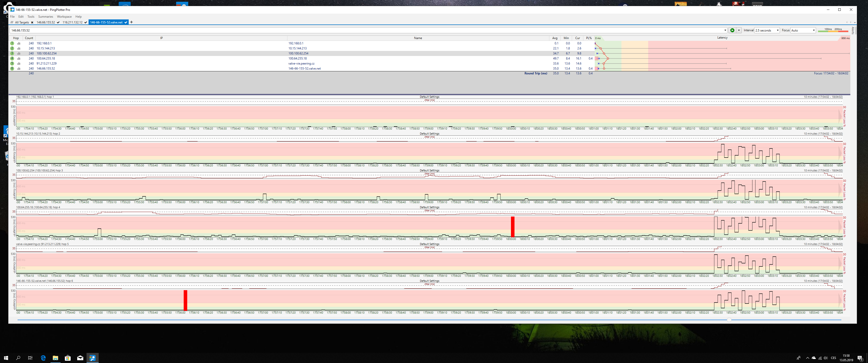Add a new target tab with the plus icon
868x363 pixels.
click(x=131, y=22)
